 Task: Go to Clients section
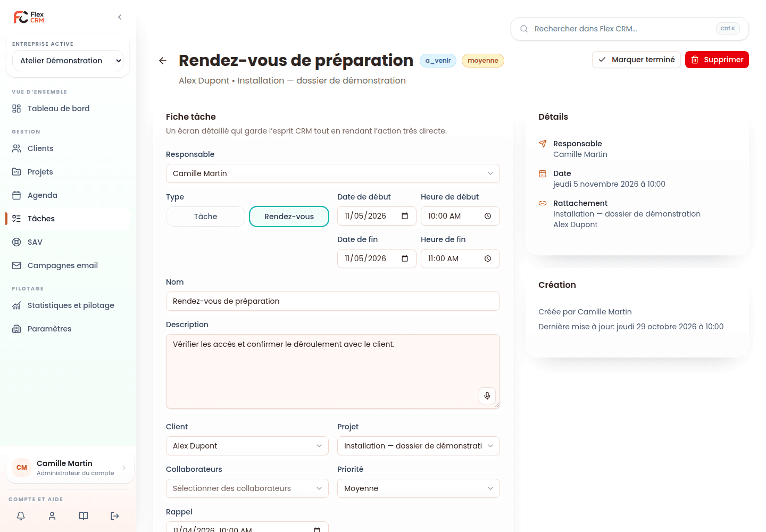(68, 148)
